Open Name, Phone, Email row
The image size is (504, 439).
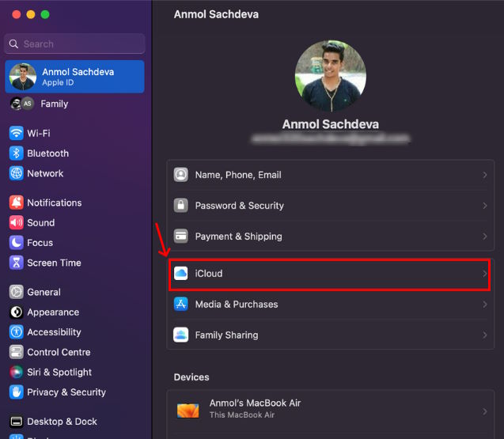point(330,175)
